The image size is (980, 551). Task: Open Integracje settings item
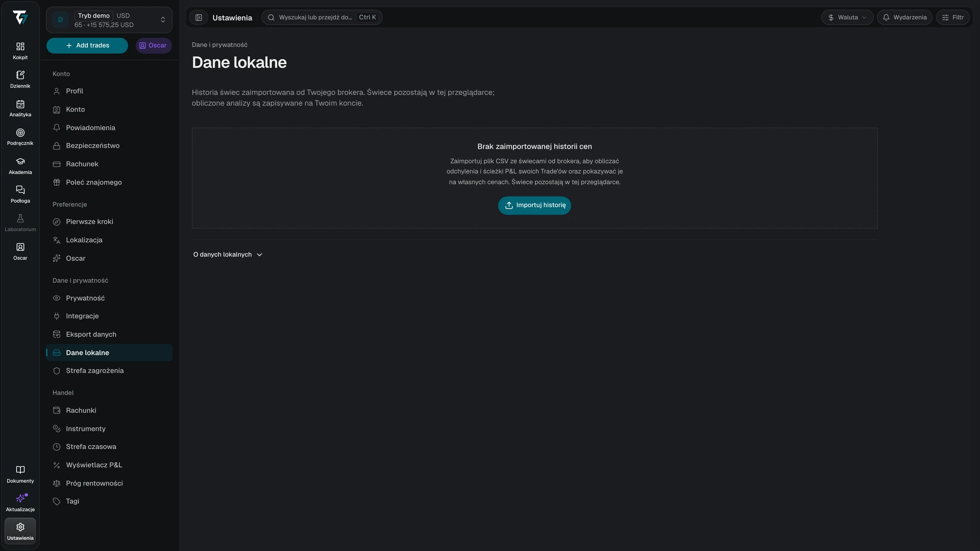[x=109, y=316]
